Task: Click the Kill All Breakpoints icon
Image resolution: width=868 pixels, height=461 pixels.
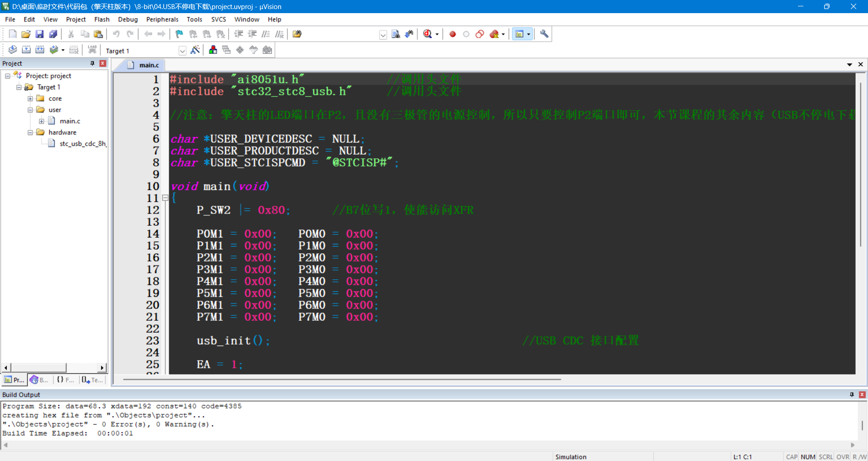Action: 494,34
